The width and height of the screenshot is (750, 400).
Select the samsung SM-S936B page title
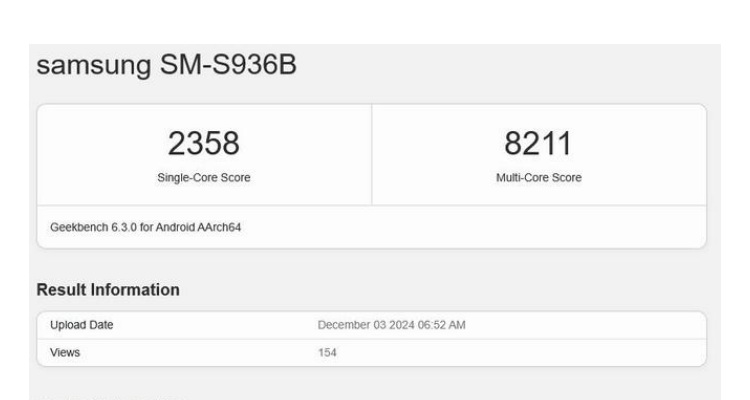166,65
